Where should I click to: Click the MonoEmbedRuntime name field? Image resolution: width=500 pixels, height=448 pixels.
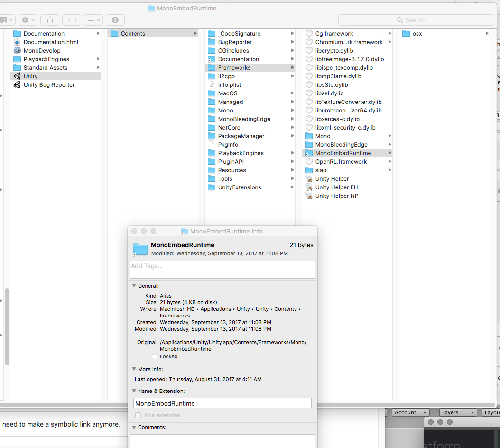pos(222,403)
